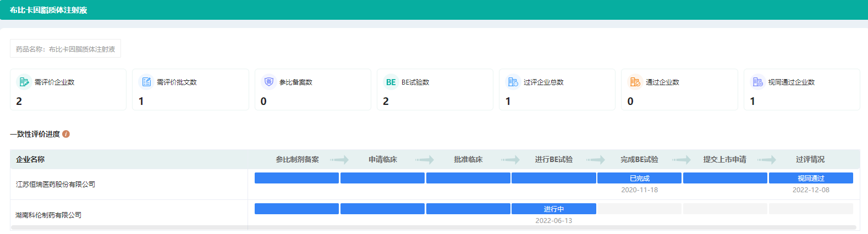Click the 药品名称 input field
The width and height of the screenshot is (868, 234).
point(65,49)
